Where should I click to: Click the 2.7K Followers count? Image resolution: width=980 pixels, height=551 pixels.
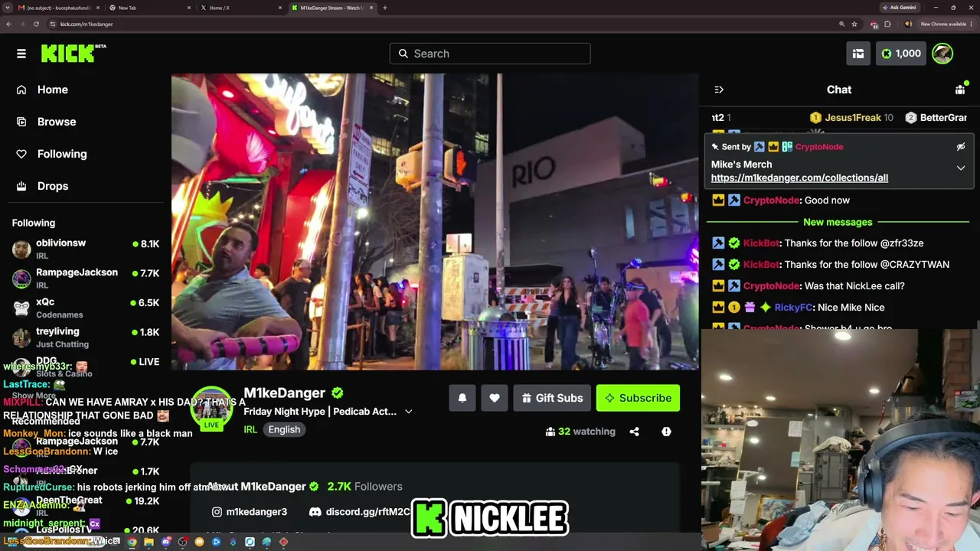pyautogui.click(x=364, y=487)
